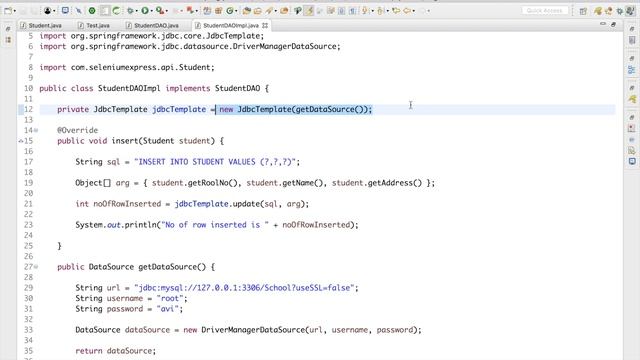The width and height of the screenshot is (640, 360).
Task: Minimize the editor area
Action: 603,24
